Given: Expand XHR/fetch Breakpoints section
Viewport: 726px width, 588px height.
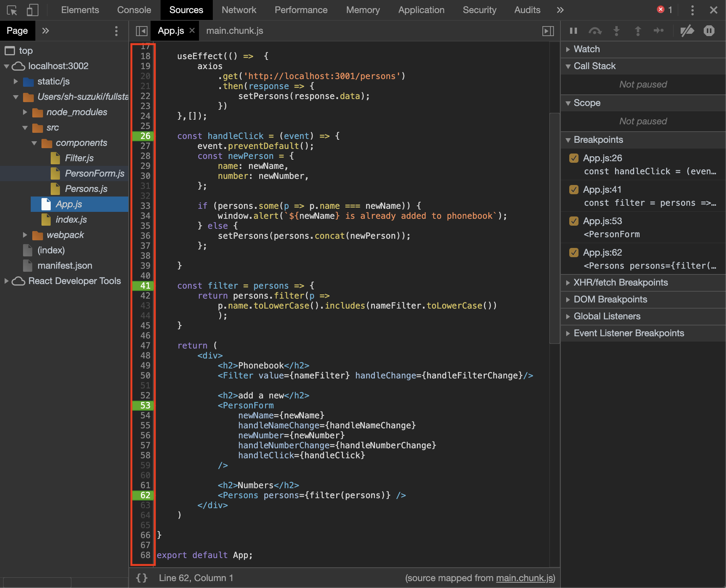Looking at the screenshot, I should [x=620, y=282].
